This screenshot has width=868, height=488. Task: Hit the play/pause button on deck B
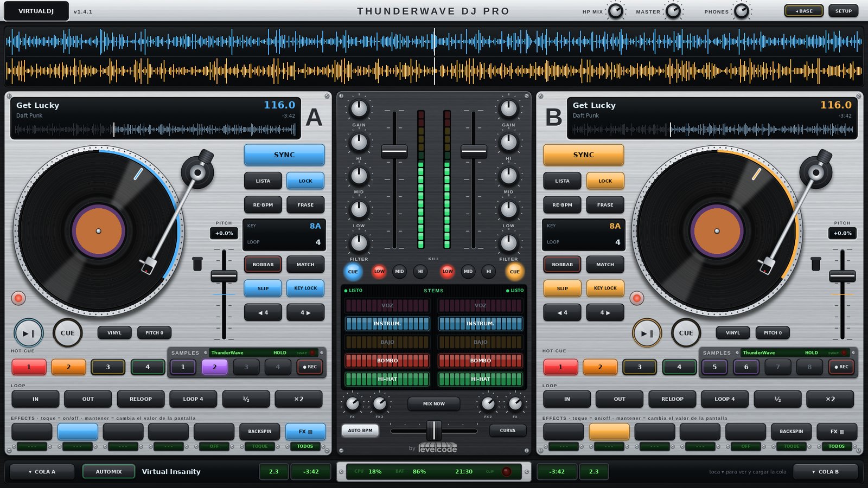click(x=647, y=333)
